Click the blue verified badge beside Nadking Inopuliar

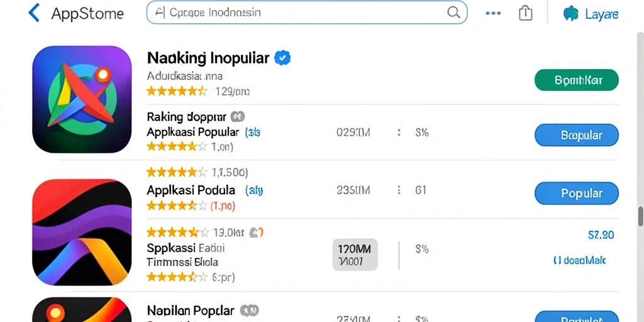(x=282, y=58)
